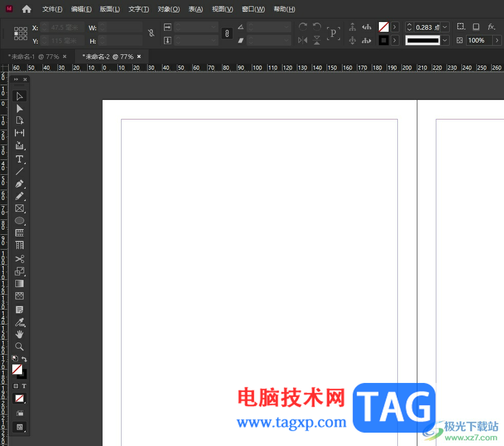Select the Direct Selection tool
The image size is (504, 446).
point(19,109)
